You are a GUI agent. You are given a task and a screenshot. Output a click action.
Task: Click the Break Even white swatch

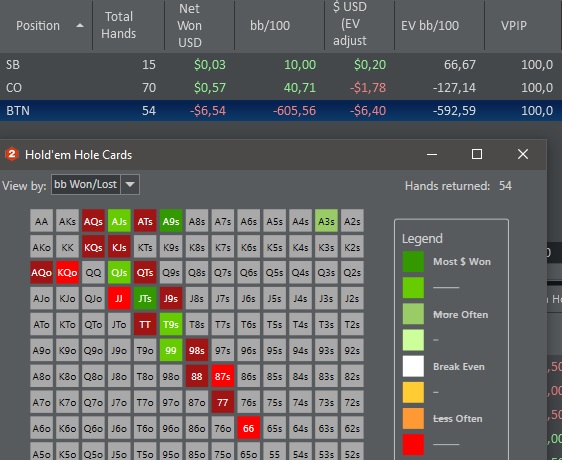coord(413,366)
